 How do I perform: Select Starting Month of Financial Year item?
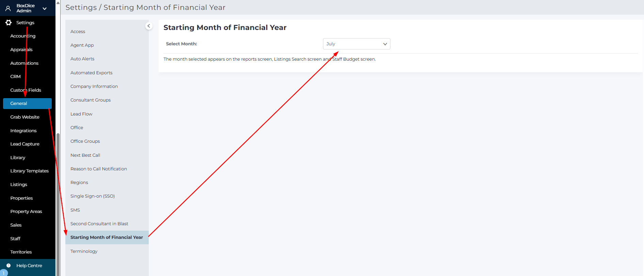coord(107,237)
